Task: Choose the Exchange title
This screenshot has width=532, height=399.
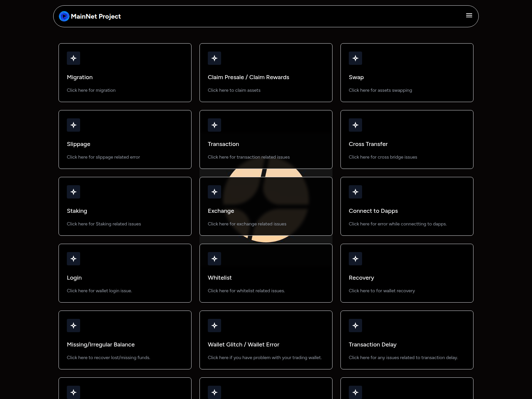Action: (221, 211)
